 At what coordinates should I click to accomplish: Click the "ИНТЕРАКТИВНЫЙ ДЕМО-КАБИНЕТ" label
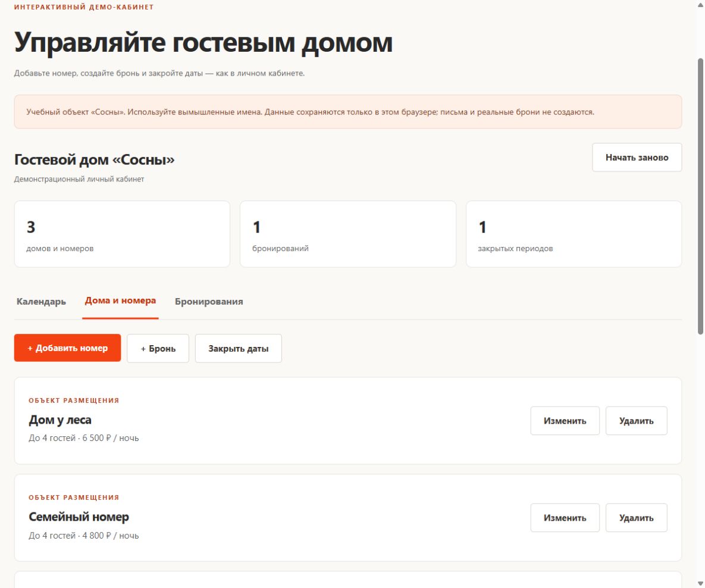[x=84, y=7]
